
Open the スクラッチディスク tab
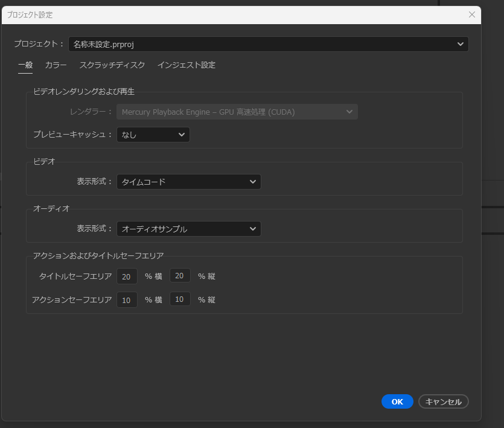(x=112, y=65)
